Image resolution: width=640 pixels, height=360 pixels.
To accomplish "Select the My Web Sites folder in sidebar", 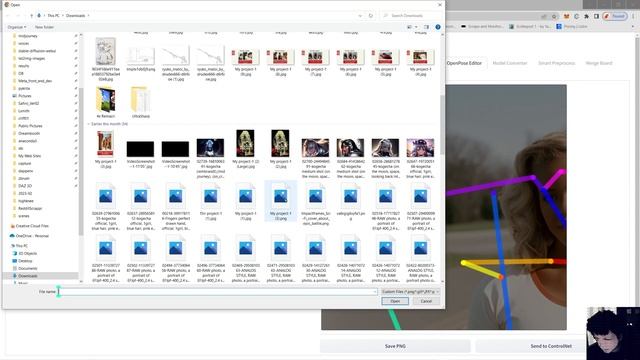I will pos(27,156).
